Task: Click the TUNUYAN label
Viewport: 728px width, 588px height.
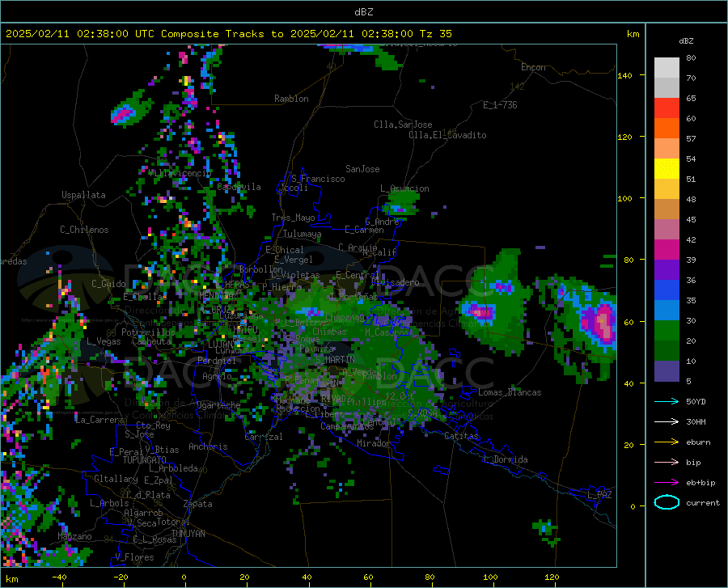Action: tap(188, 533)
